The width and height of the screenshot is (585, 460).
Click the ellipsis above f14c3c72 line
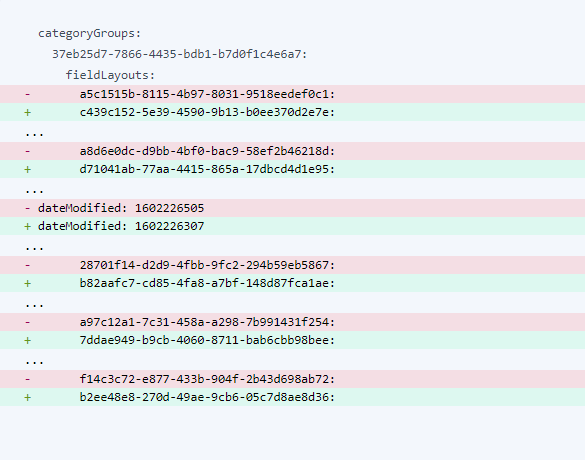pos(34,363)
